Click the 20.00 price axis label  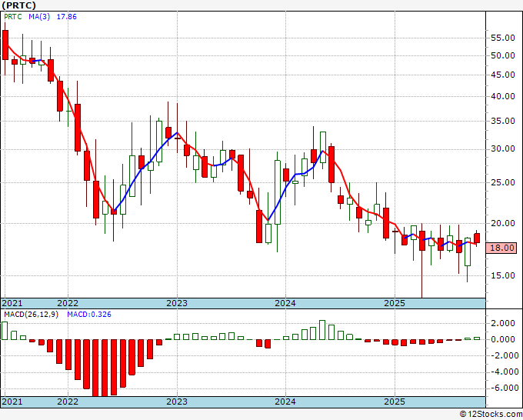[x=503, y=224]
